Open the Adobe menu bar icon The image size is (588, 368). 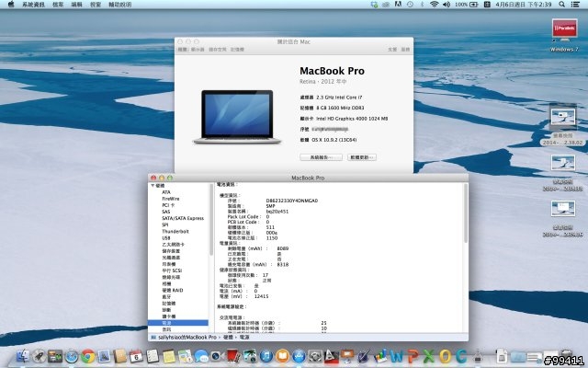(x=398, y=5)
